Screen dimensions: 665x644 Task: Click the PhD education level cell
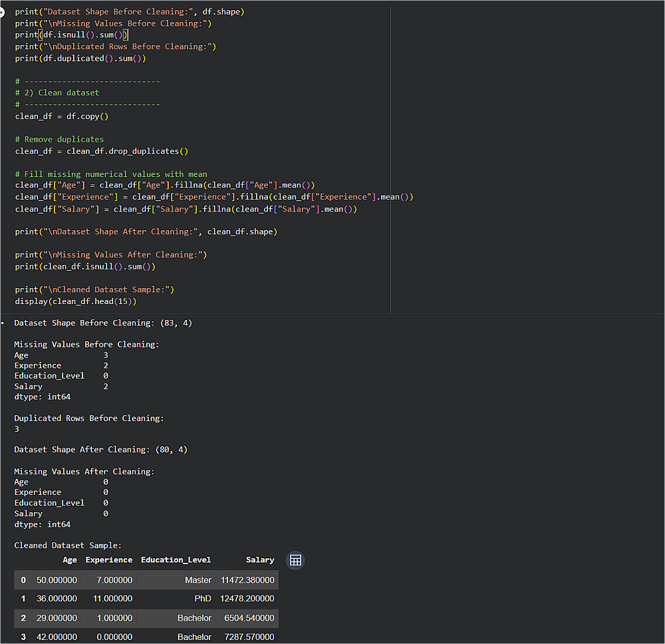[203, 599]
